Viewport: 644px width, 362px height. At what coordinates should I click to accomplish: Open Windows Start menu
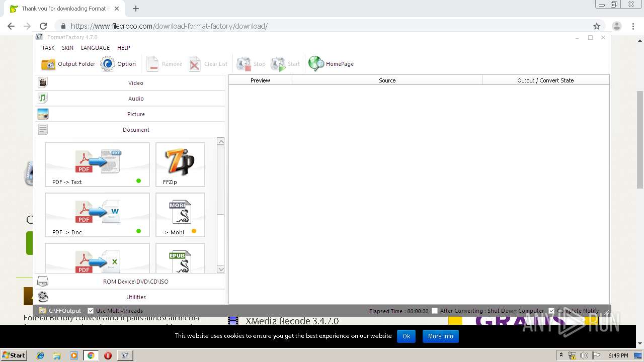[x=14, y=355]
